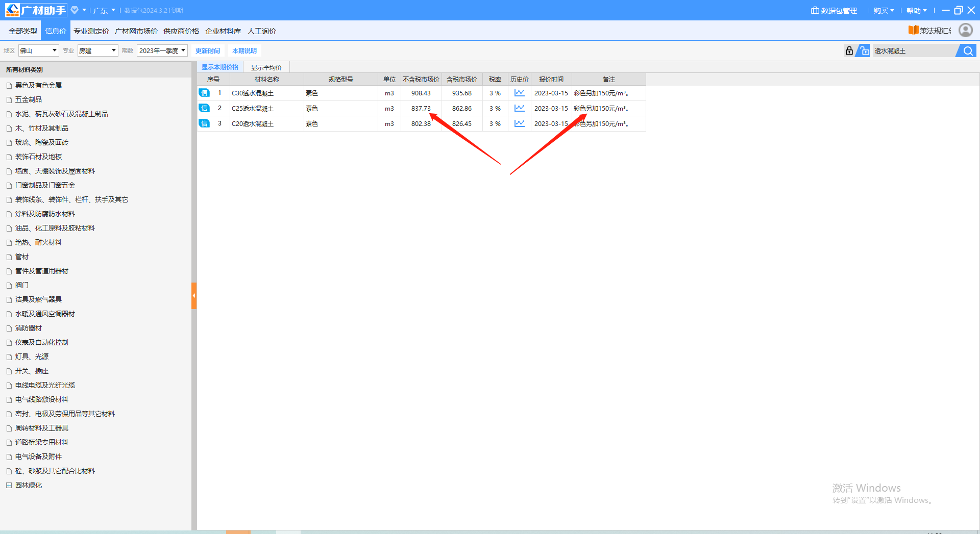Click the search magnifier button
The width and height of the screenshot is (980, 534).
(968, 50)
